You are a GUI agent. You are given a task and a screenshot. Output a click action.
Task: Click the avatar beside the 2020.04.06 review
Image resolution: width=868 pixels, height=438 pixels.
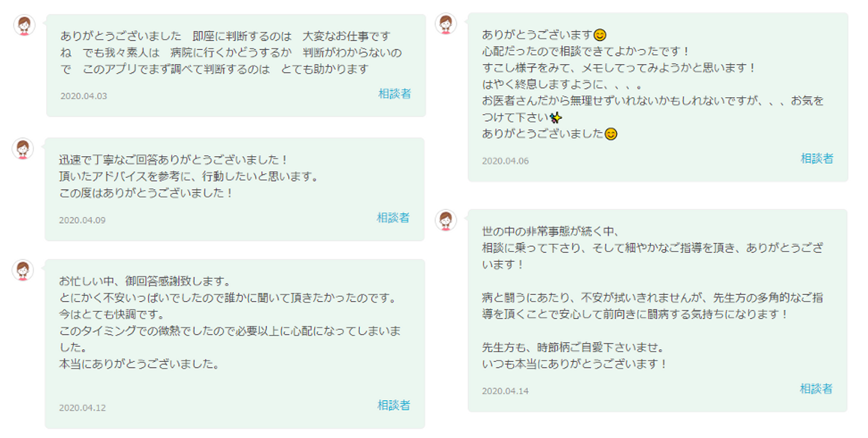click(x=445, y=24)
